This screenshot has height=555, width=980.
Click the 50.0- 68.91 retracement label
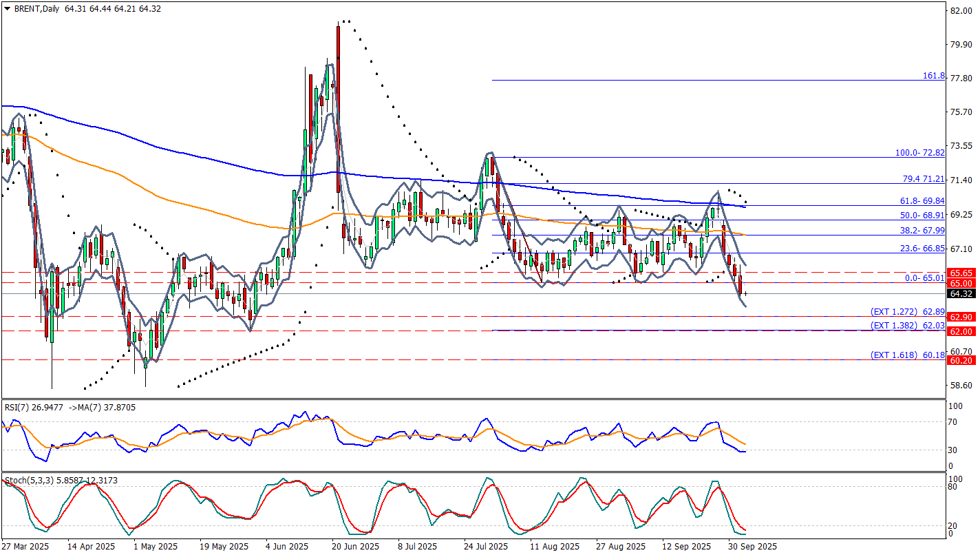922,216
